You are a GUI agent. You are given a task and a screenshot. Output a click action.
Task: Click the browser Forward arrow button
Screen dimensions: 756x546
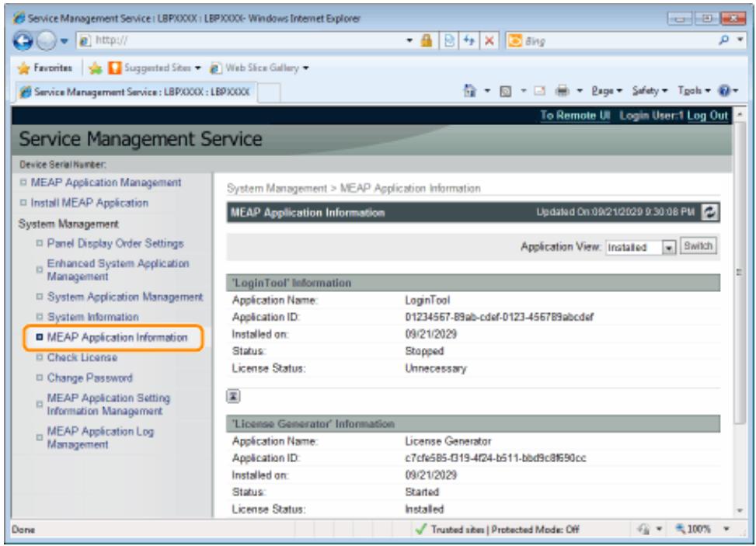(47, 41)
